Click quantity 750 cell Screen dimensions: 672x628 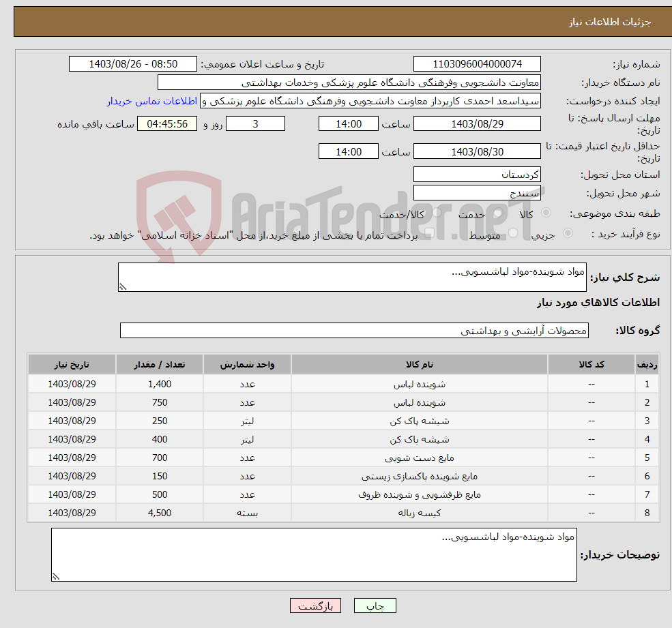click(x=160, y=403)
